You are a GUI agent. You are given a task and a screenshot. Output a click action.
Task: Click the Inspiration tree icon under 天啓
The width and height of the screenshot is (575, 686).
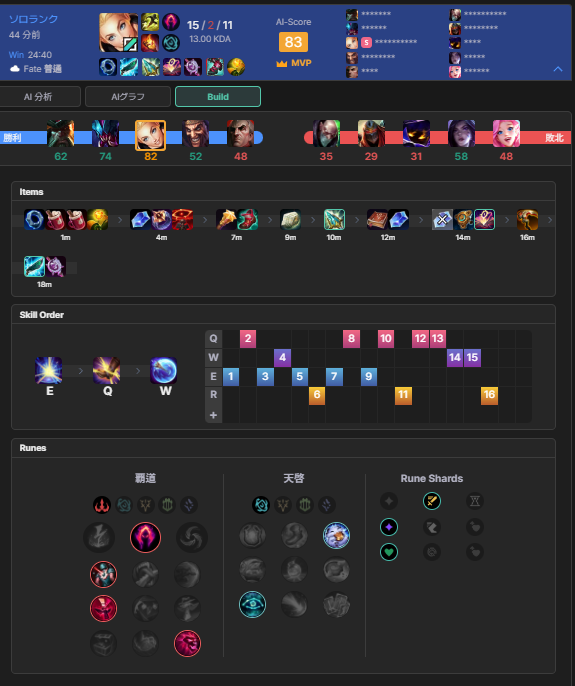point(261,505)
